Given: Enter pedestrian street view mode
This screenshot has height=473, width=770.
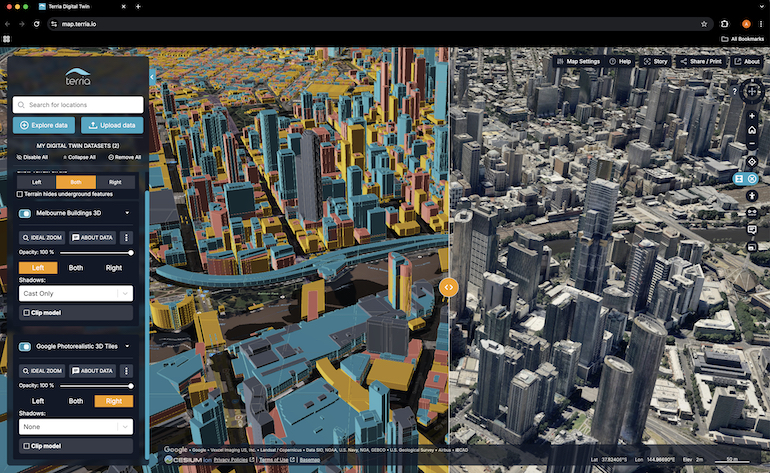Looking at the screenshot, I should point(751,196).
